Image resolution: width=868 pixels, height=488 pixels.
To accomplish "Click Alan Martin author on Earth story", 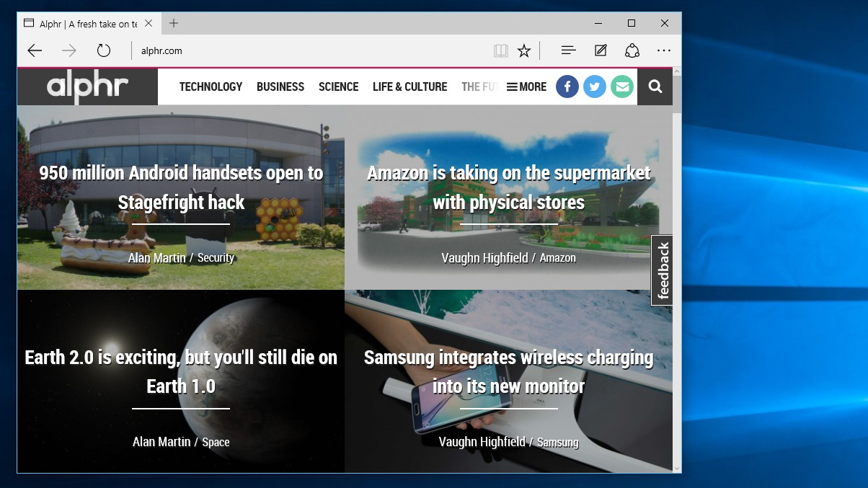I will click(x=161, y=442).
